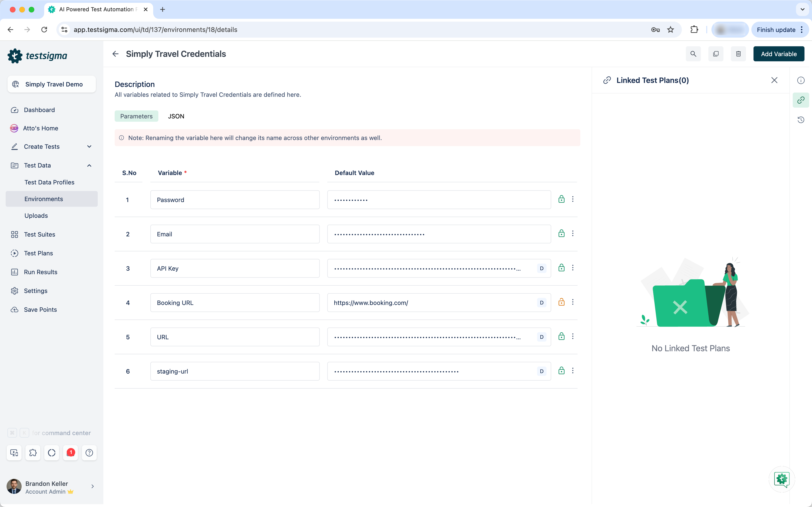
Task: Open the three-dot menu for the Email row
Action: pos(573,233)
